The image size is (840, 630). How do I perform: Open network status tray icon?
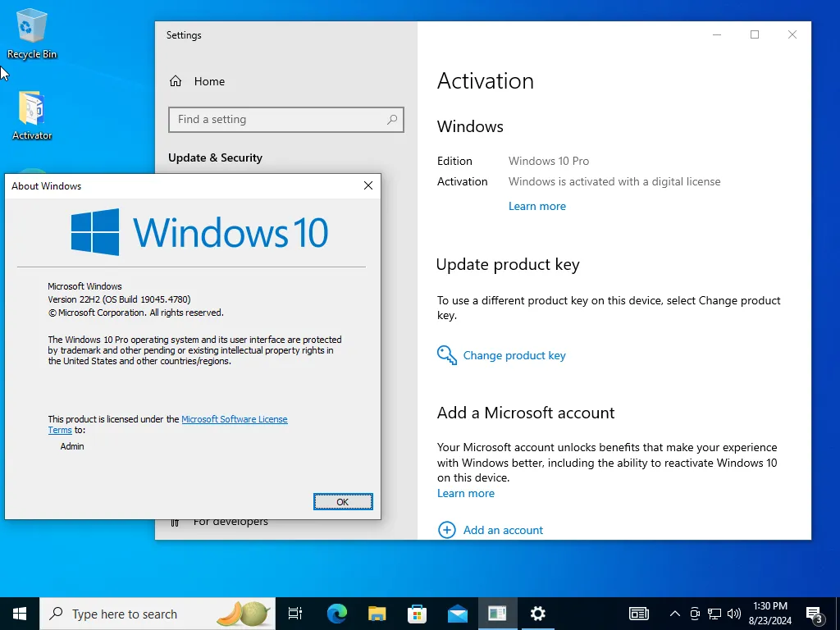[x=714, y=614]
